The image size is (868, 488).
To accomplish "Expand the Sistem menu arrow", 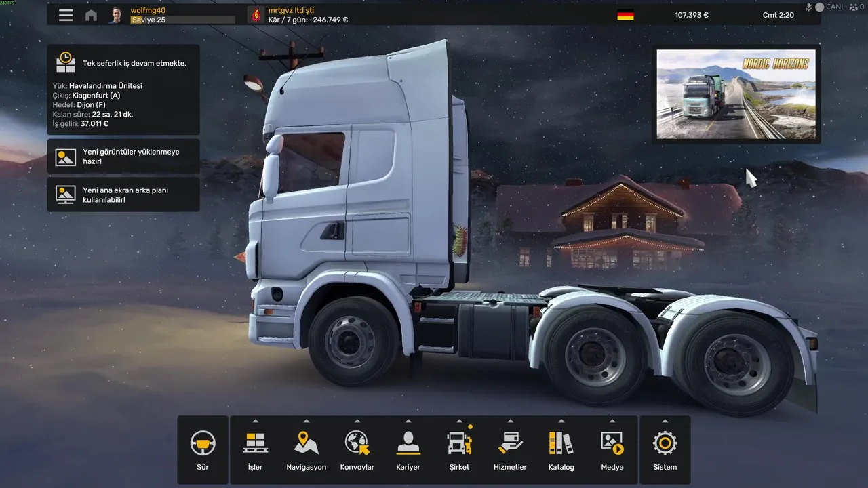I will (x=665, y=421).
